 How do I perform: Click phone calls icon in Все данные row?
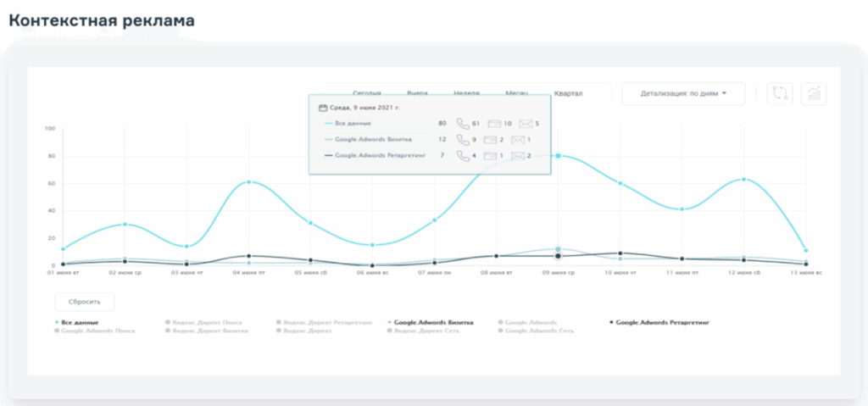coord(463,124)
